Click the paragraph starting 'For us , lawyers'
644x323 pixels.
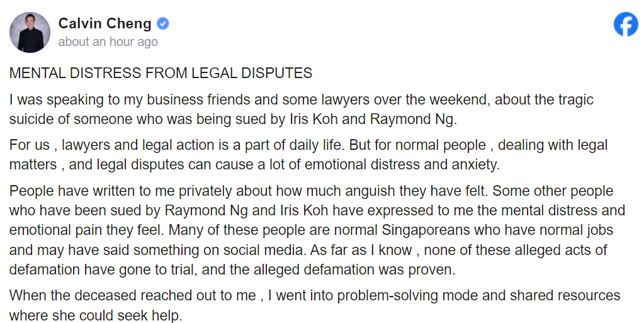click(308, 154)
